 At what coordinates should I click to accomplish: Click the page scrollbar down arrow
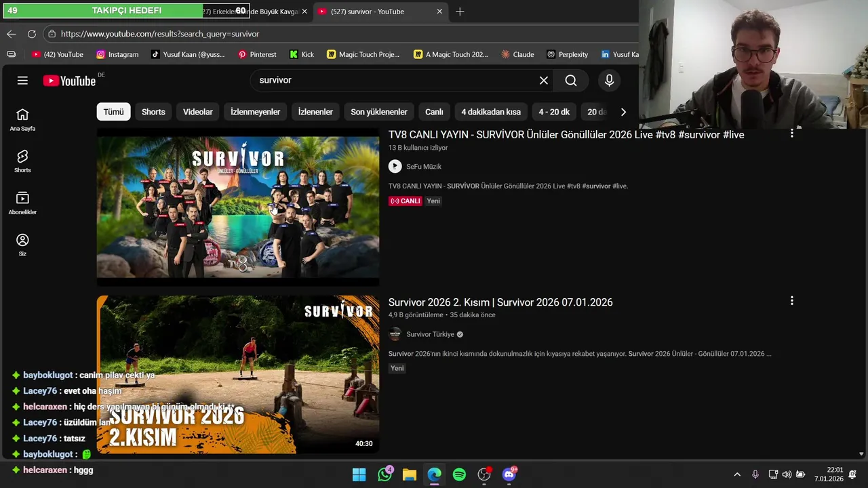coord(862,454)
